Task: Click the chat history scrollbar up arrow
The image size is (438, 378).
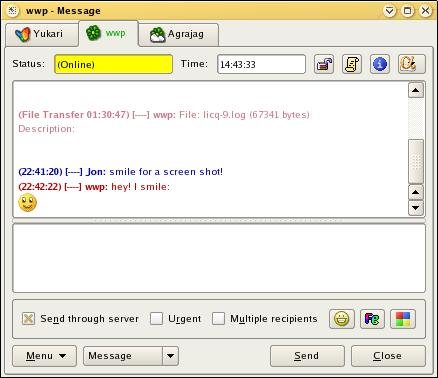Action: tap(416, 90)
